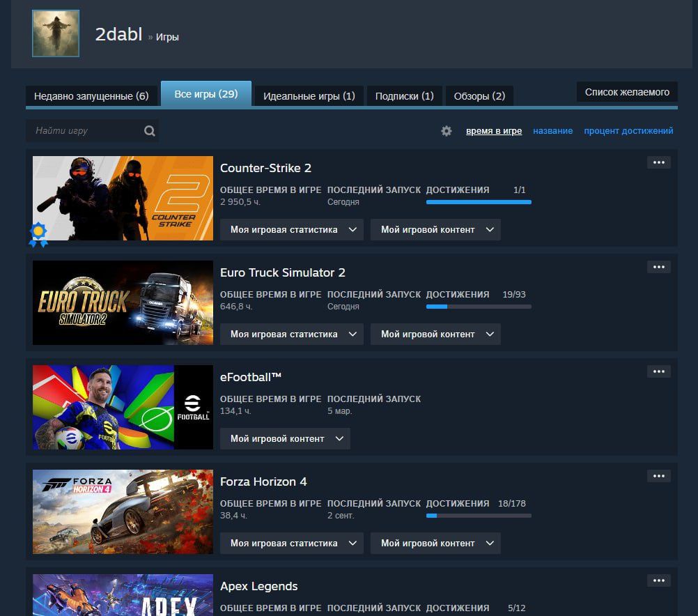Image resolution: width=698 pixels, height=616 pixels.
Task: Expand Моя игровая статистика for Forza Horizon 4
Action: (x=292, y=544)
